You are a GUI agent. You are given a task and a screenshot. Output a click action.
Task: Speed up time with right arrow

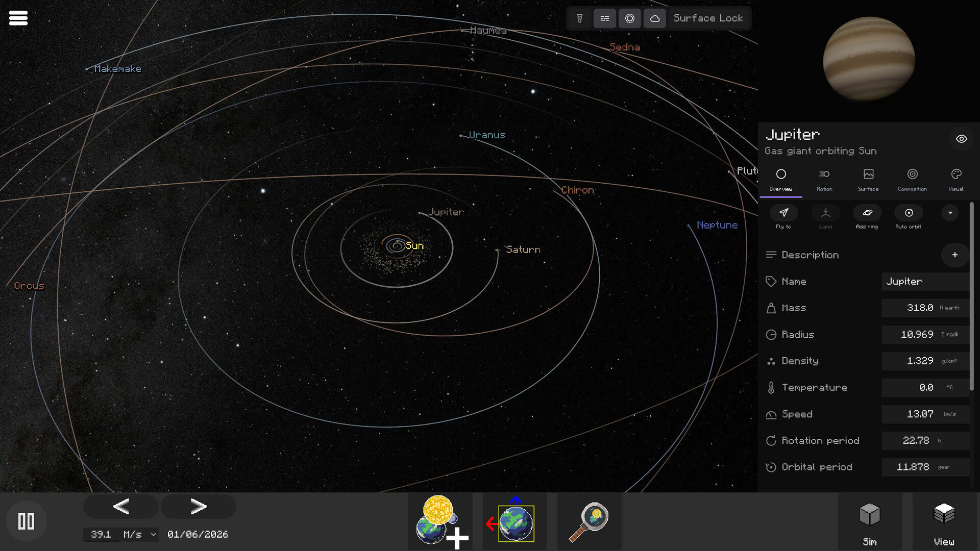(199, 507)
